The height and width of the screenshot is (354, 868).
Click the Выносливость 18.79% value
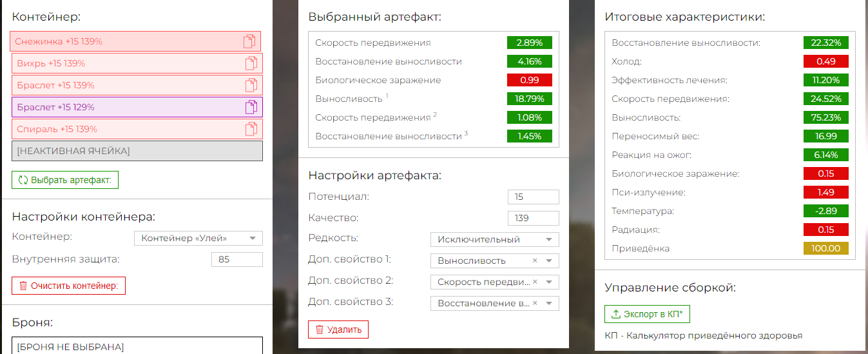(x=530, y=99)
